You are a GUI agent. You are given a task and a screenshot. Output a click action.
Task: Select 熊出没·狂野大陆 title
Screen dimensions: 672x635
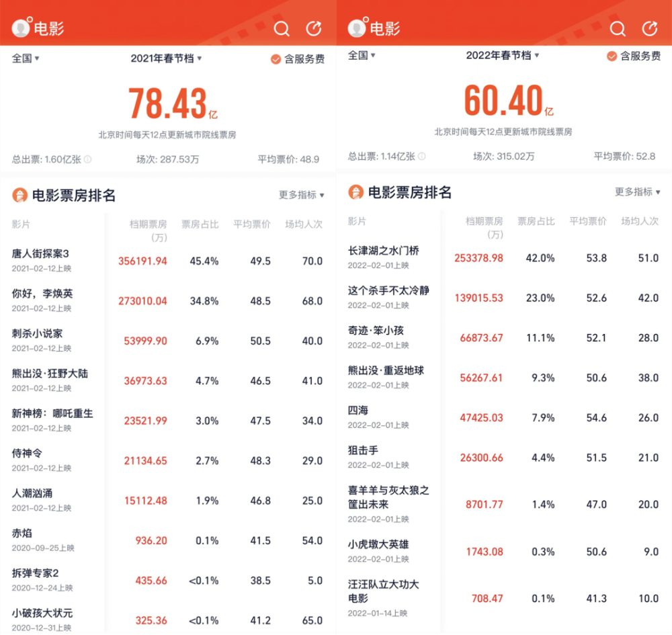tap(50, 374)
